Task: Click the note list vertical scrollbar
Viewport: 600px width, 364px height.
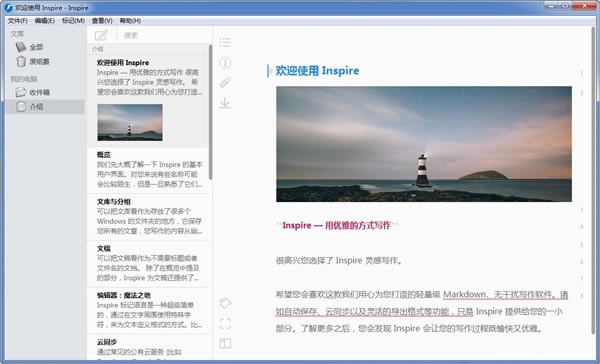Action: coord(210,112)
